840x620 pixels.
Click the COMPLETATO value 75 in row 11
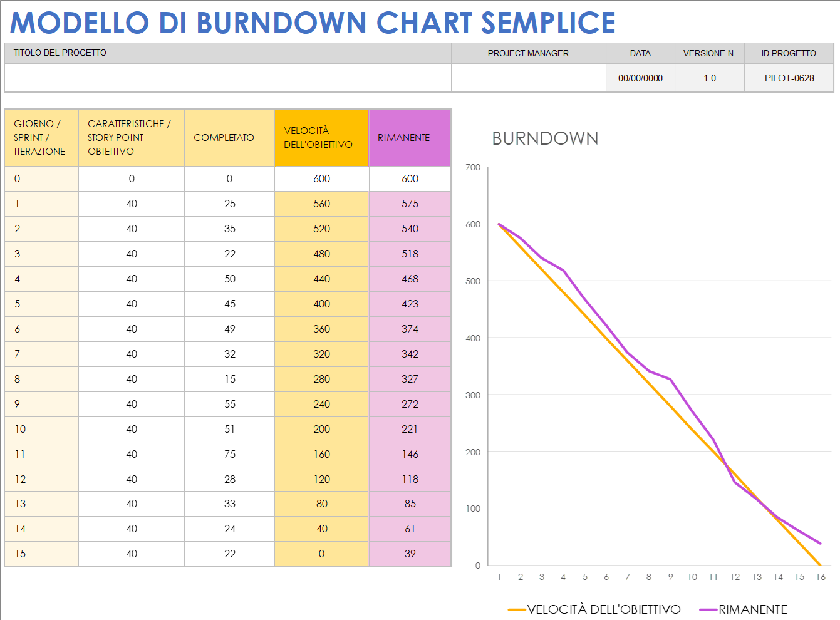(x=229, y=454)
